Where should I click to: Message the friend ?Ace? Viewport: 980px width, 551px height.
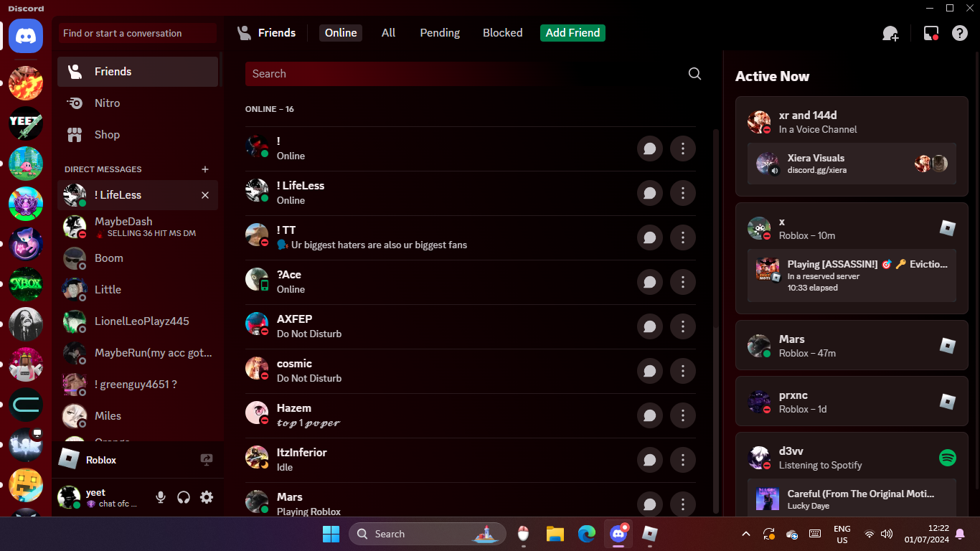pos(650,282)
